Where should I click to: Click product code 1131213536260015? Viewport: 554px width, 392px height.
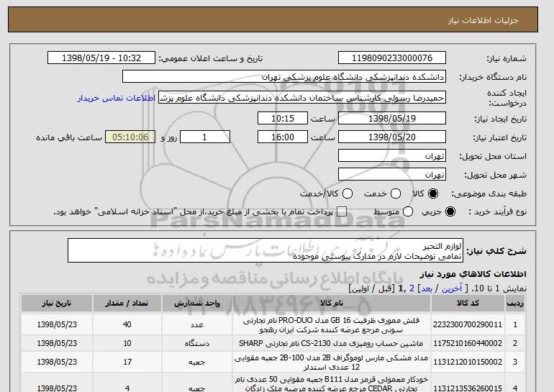tap(468, 388)
